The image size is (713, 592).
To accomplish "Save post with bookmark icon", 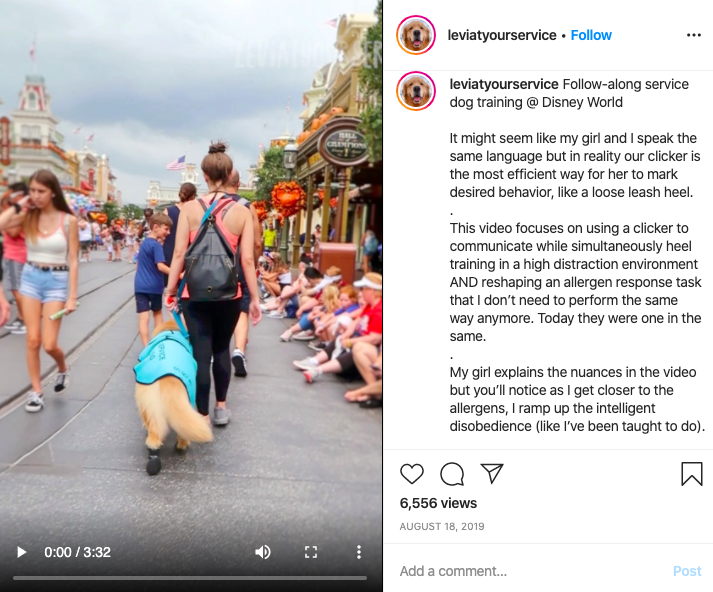I will [692, 474].
